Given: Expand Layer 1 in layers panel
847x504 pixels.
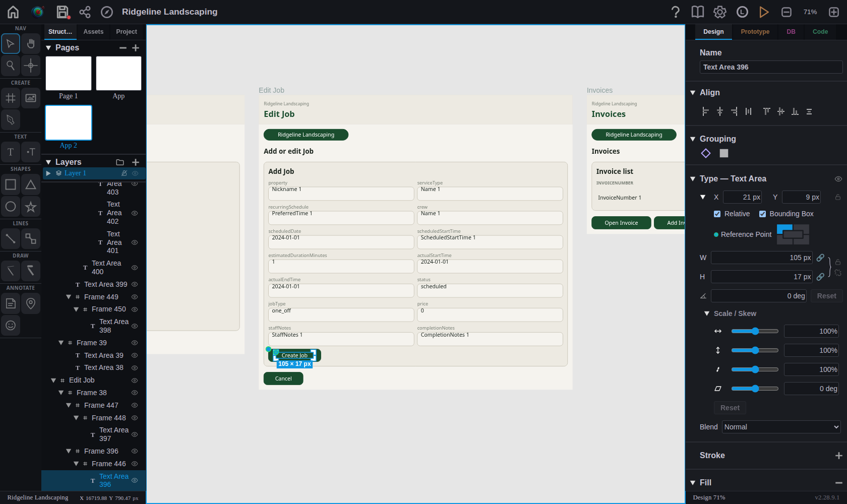Looking at the screenshot, I should [x=48, y=173].
